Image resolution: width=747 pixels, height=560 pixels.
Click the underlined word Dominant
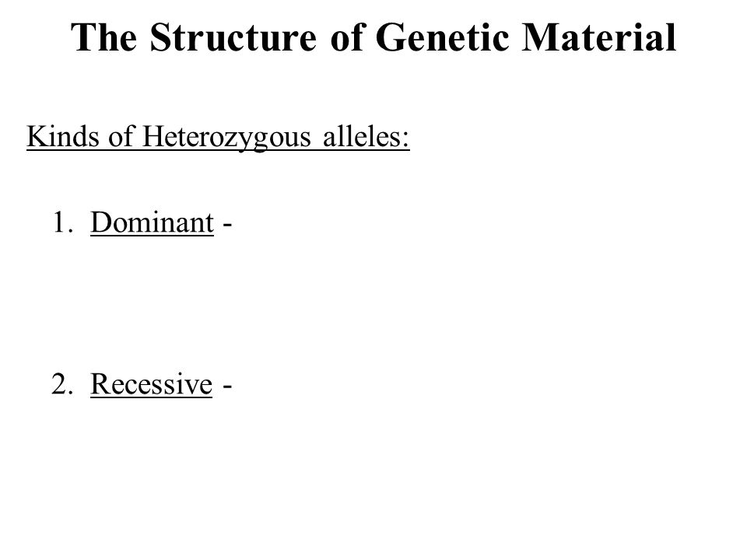point(152,222)
